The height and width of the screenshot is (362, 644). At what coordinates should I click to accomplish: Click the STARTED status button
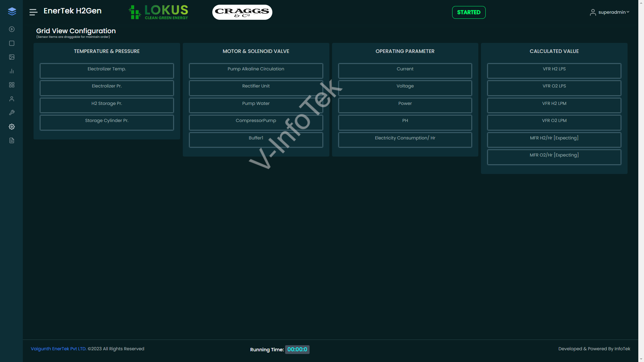469,12
